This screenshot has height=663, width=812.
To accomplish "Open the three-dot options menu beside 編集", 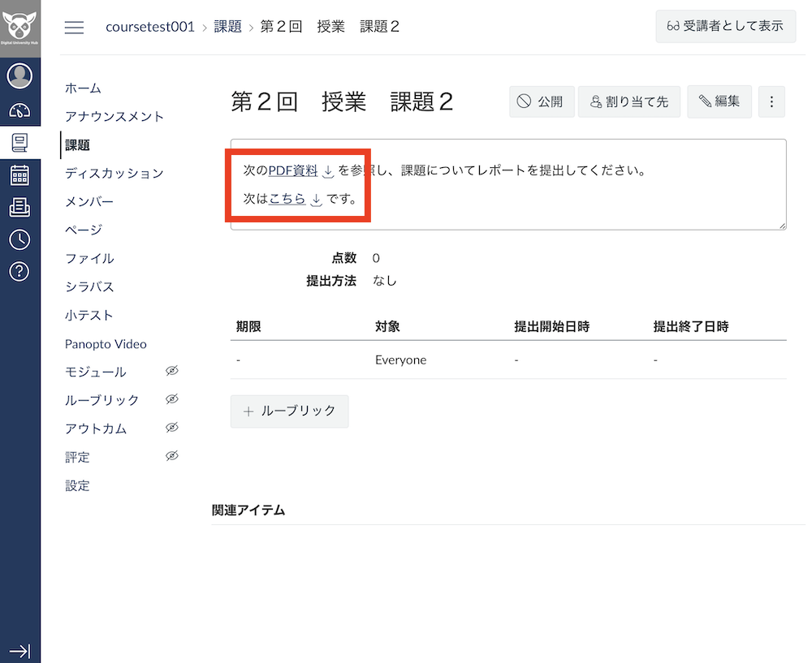I will tap(771, 101).
